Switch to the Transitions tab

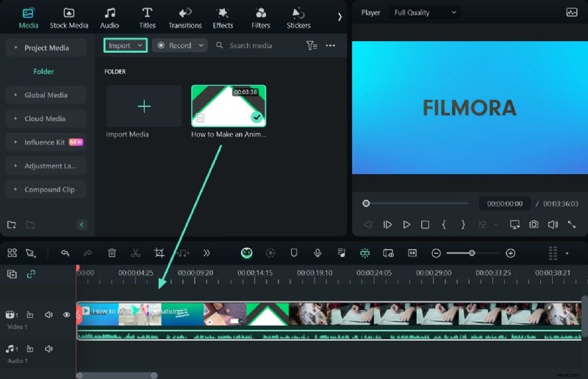184,18
